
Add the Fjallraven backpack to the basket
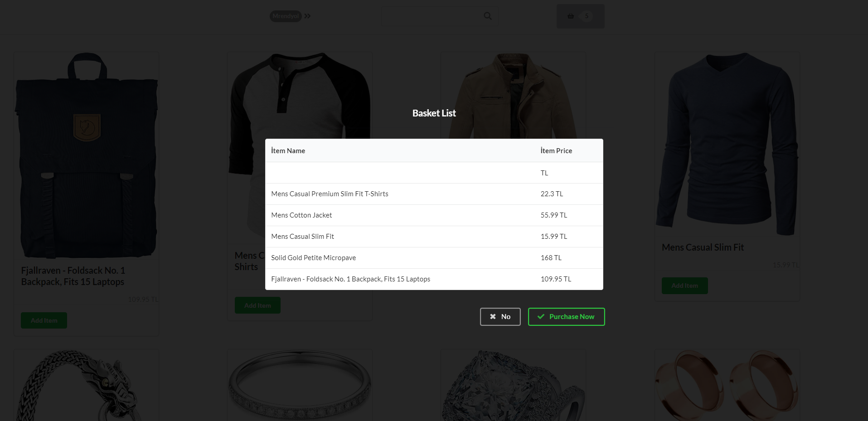point(44,320)
